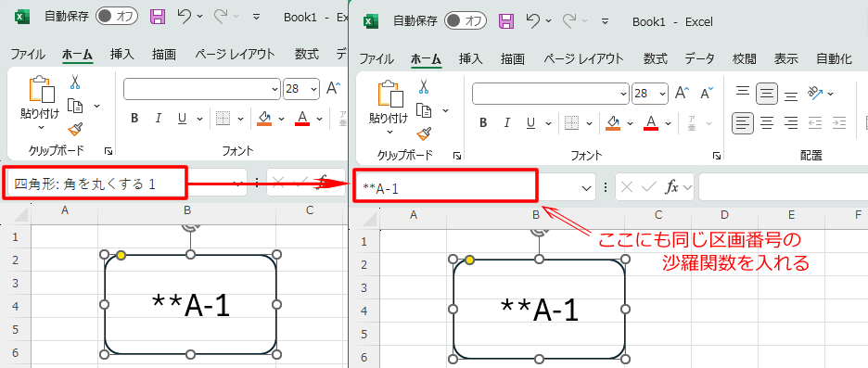Select Format Painter brush in right window
This screenshot has width=868, height=368.
[x=424, y=133]
